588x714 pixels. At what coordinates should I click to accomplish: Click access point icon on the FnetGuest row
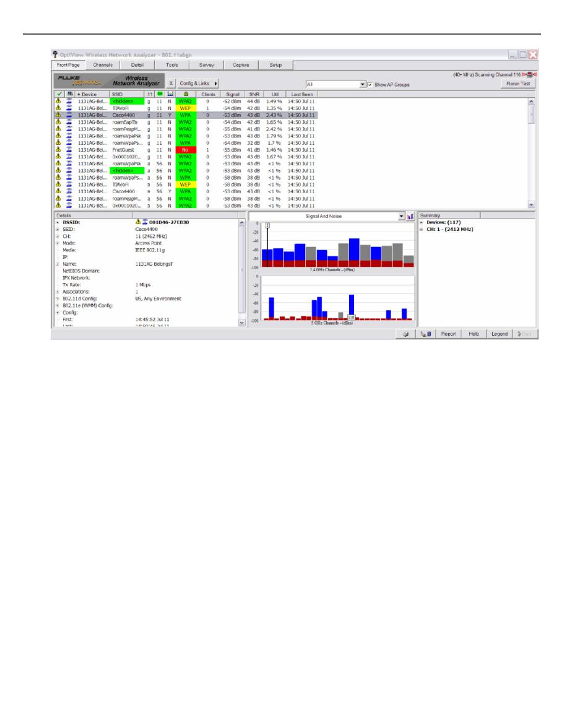69,150
